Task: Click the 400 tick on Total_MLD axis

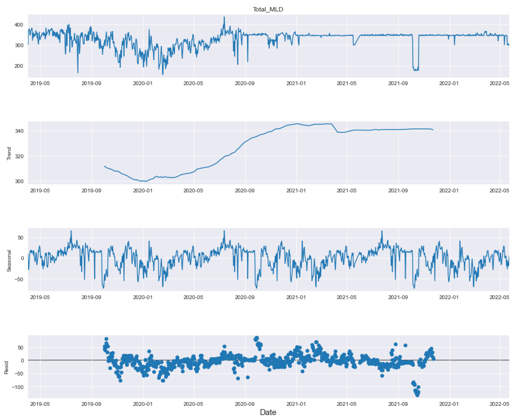Action: tap(19, 25)
